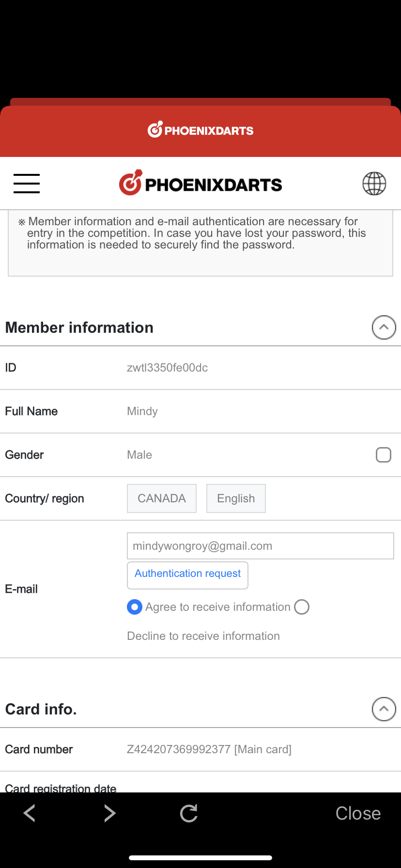Tap the Card number value

[209, 749]
